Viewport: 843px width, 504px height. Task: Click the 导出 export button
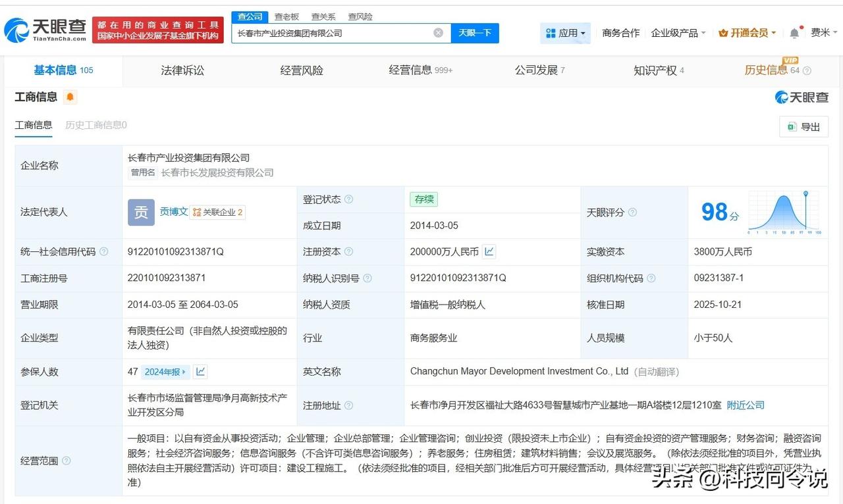pyautogui.click(x=803, y=127)
